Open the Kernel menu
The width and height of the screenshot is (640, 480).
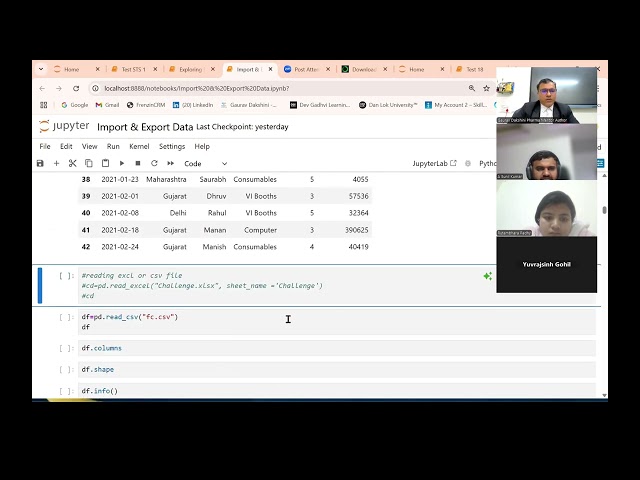coord(139,146)
